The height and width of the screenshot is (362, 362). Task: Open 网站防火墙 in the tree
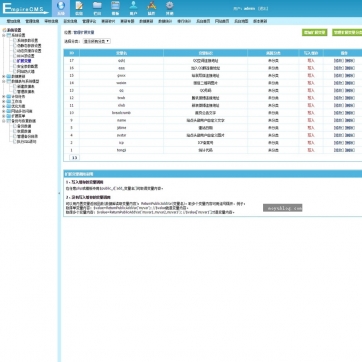pyautogui.click(x=26, y=71)
